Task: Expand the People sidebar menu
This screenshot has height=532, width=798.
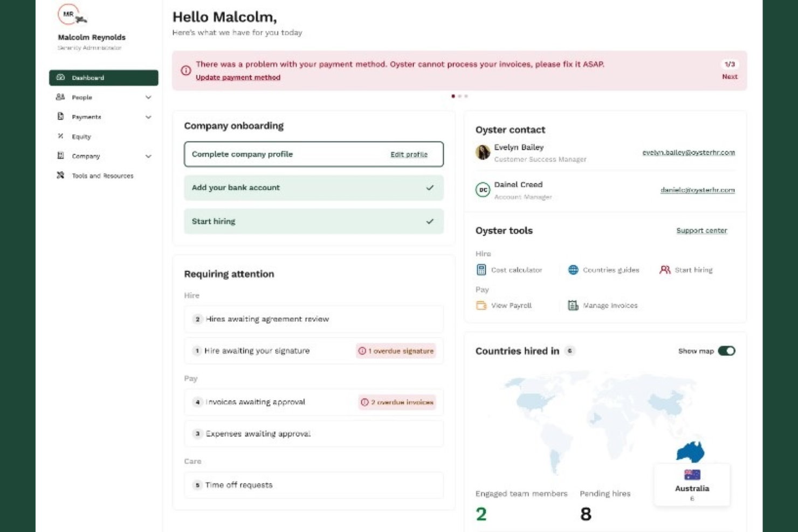Action: (x=148, y=98)
